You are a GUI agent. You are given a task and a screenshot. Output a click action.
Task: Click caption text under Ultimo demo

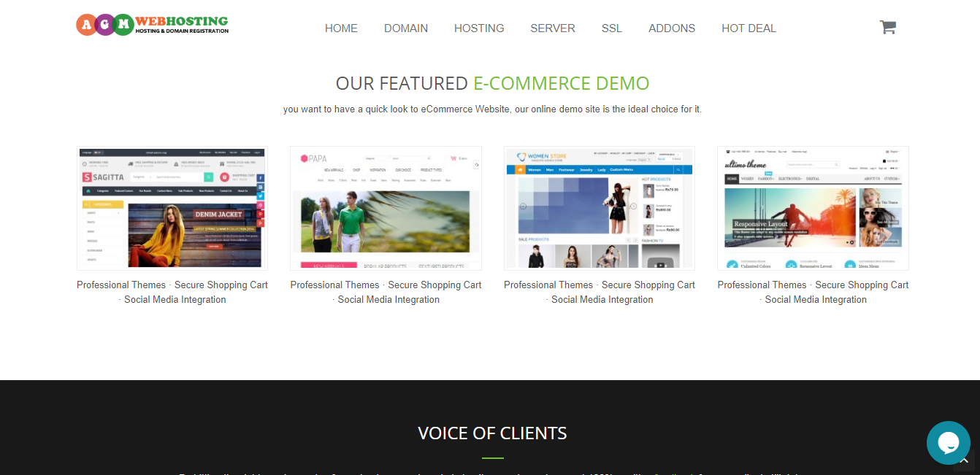813,292
